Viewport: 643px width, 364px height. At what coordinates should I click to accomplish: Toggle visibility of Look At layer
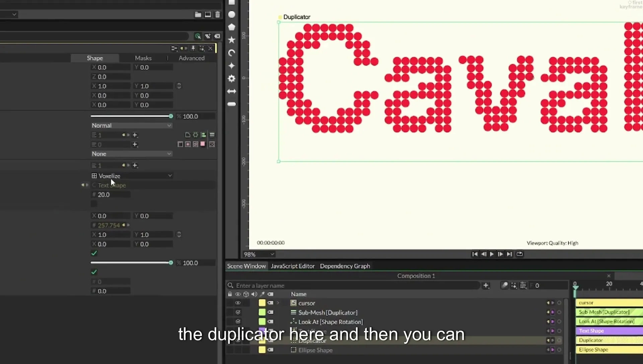[238, 322]
